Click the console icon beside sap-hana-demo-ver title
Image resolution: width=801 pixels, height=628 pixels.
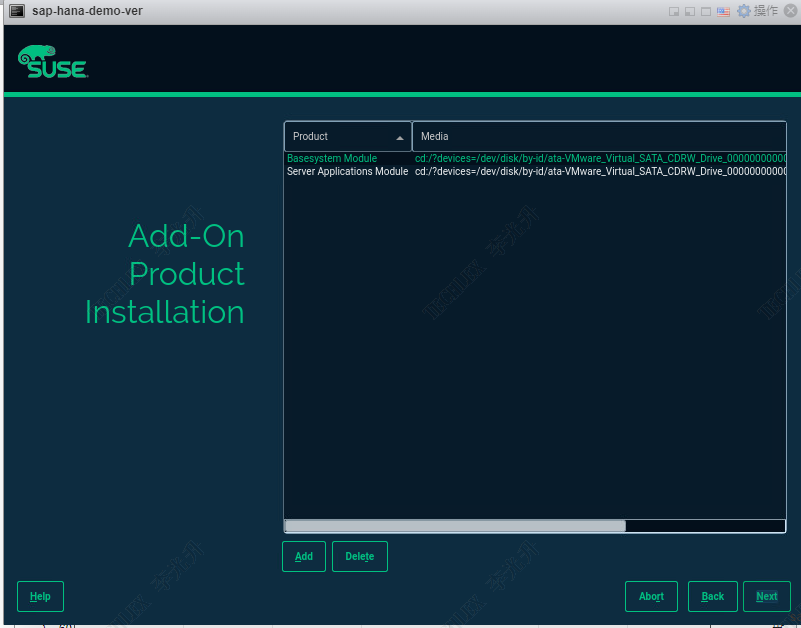pos(16,11)
